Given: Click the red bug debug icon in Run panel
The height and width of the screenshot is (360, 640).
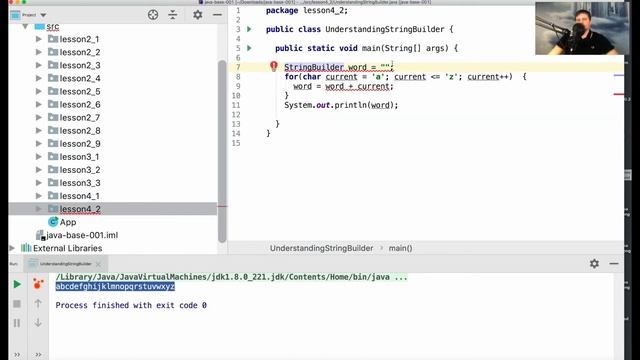Looking at the screenshot, I should click(x=38, y=284).
